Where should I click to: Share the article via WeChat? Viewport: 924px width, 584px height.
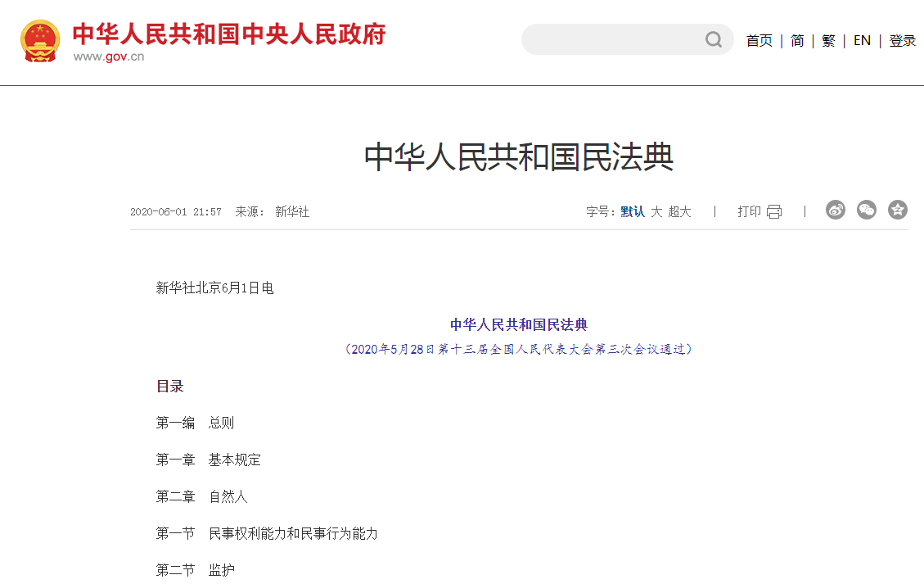(866, 210)
